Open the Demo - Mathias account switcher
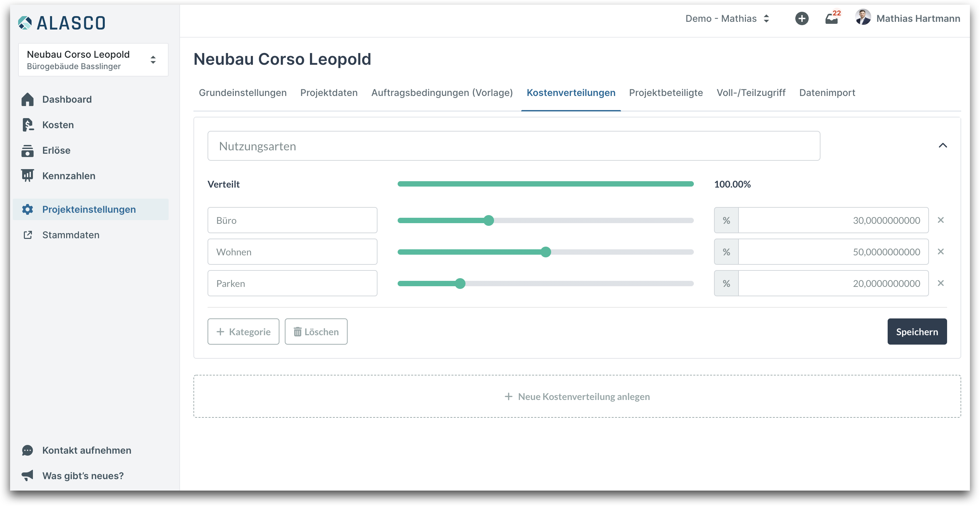980x506 pixels. 727,19
